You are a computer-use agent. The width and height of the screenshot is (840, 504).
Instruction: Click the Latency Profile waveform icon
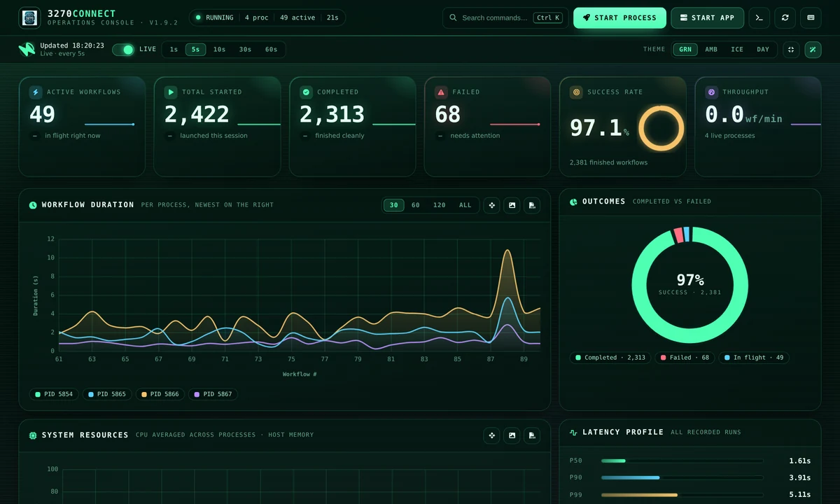pos(573,433)
